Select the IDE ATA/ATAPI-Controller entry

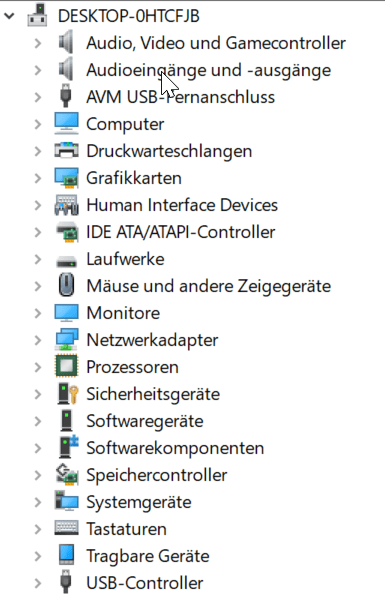pos(181,232)
